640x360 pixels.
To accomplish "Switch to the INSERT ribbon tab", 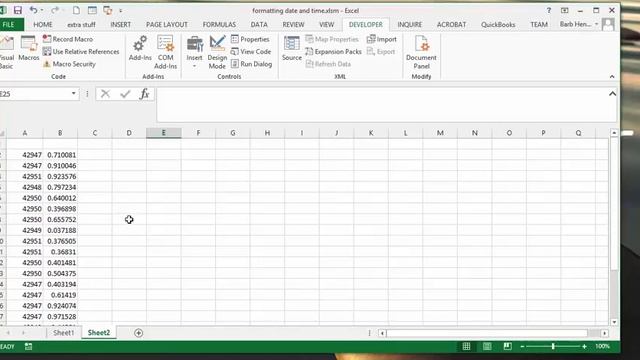I will coord(121,24).
